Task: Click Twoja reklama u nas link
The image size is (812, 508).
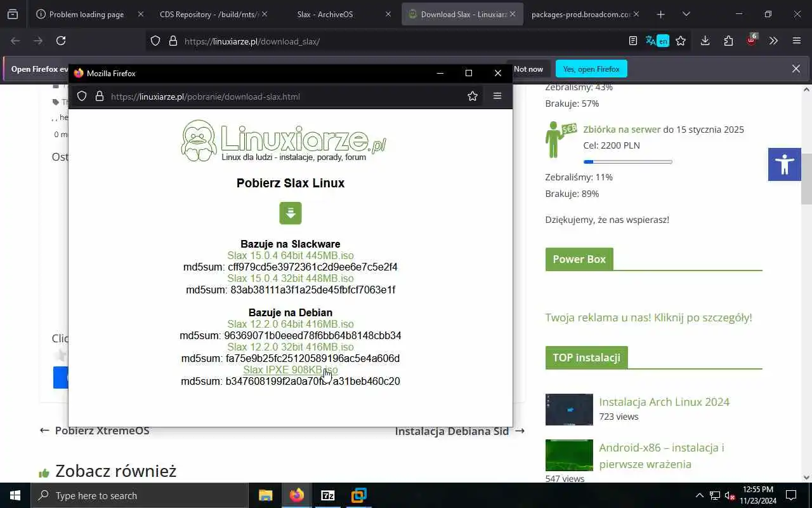Action: (x=648, y=317)
